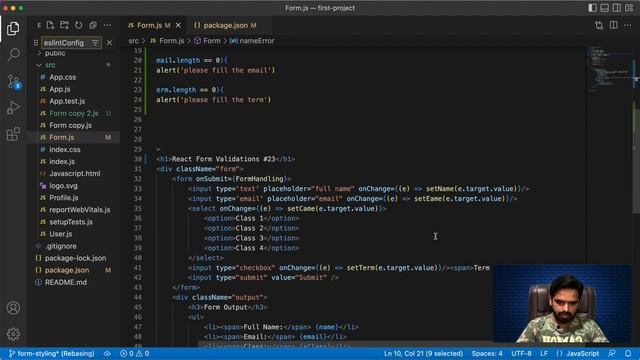Toggle the primary side bar layout
640x360 pixels.
coord(592,8)
